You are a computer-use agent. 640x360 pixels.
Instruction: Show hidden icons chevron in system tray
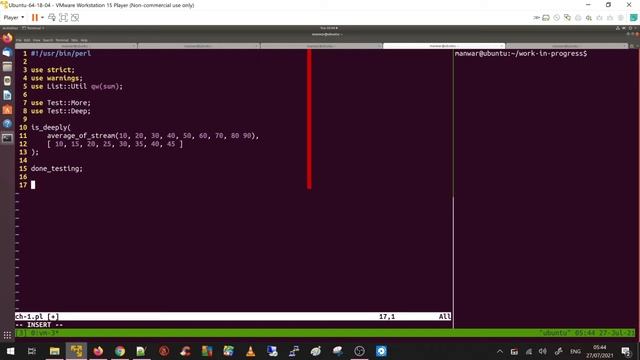coord(500,351)
